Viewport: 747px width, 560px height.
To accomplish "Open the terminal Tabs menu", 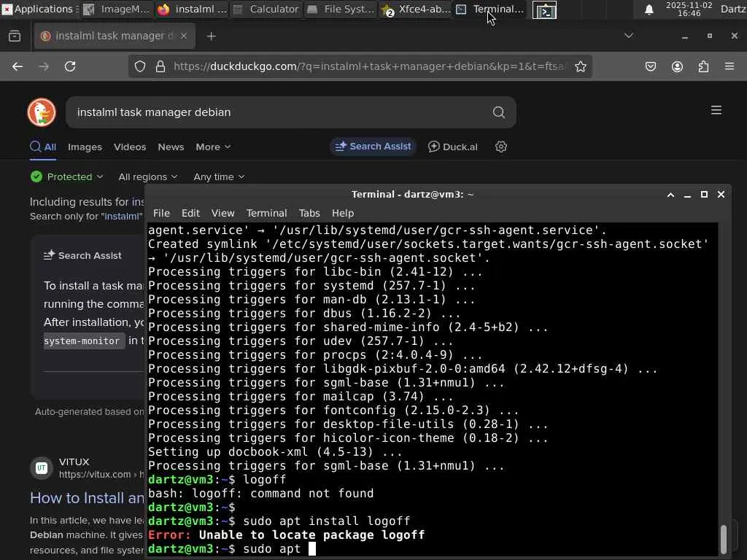I will click(x=309, y=214).
